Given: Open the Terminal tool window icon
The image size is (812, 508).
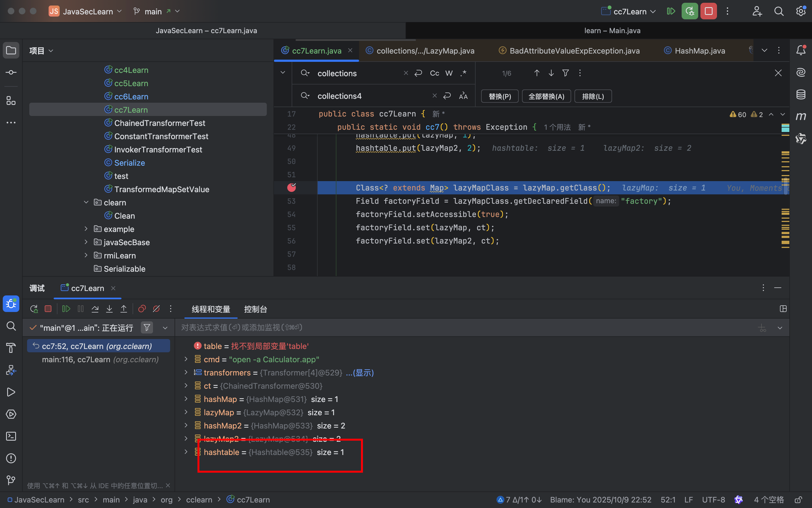Looking at the screenshot, I should (x=11, y=436).
